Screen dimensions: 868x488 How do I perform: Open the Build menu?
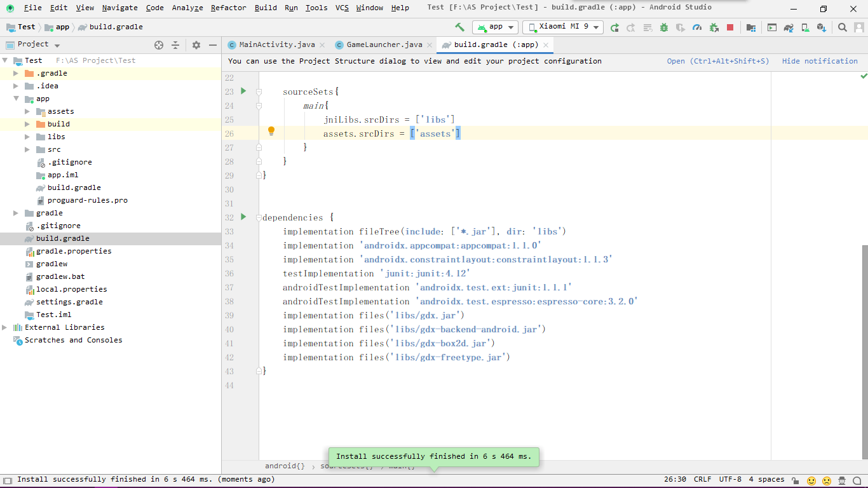266,8
